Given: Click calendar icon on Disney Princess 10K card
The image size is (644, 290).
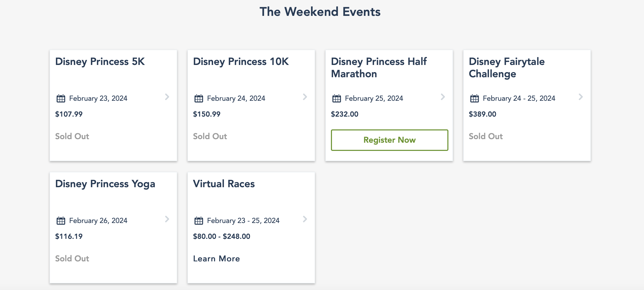Looking at the screenshot, I should [x=199, y=98].
